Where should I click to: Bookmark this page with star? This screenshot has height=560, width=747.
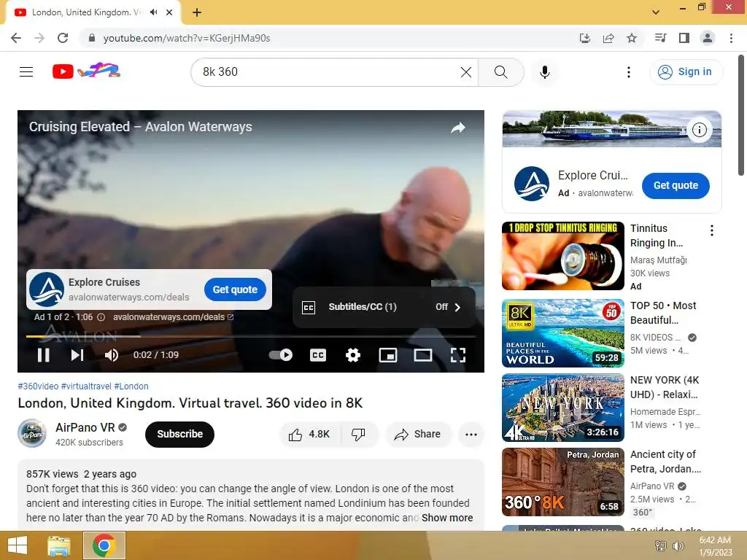632,38
